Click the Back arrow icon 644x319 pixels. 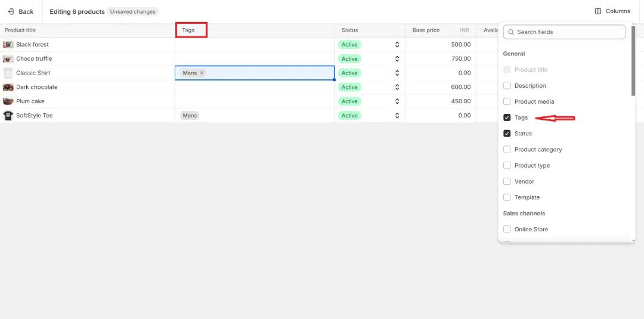(x=11, y=11)
